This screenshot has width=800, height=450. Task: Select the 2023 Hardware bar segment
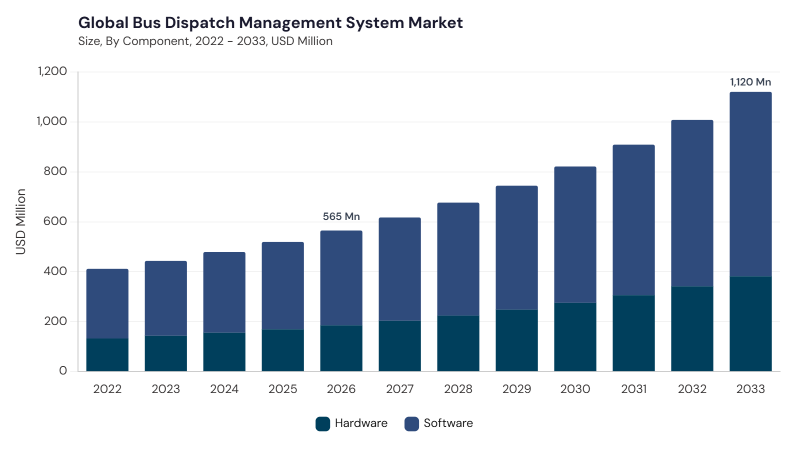coord(166,353)
